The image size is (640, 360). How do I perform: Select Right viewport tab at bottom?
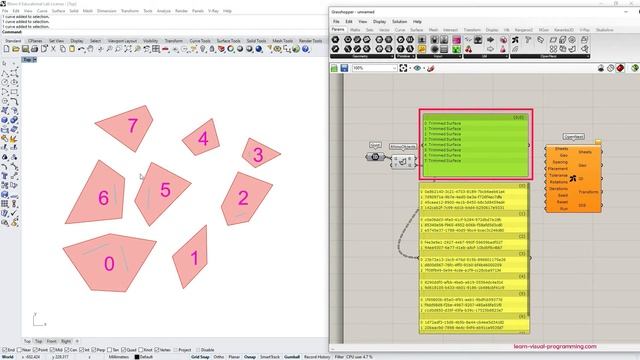(x=66, y=341)
